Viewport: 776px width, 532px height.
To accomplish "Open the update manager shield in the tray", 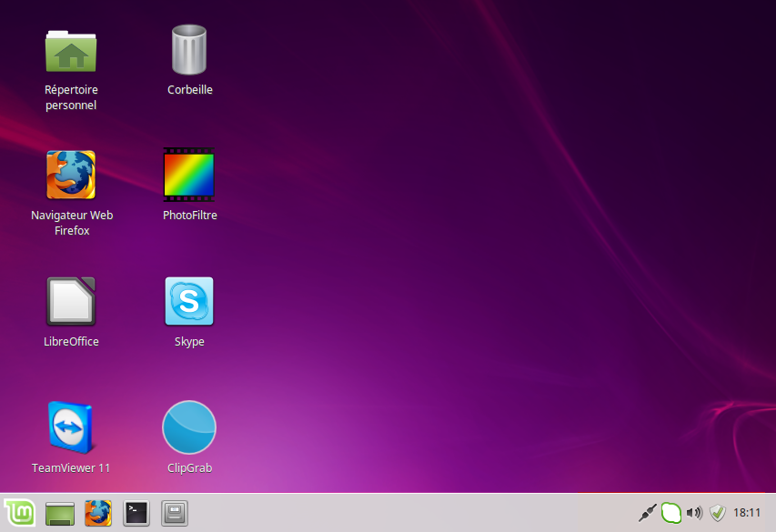I will pyautogui.click(x=718, y=512).
